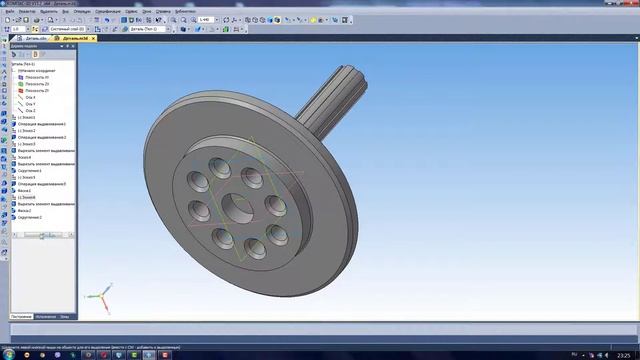Viewport: 640px width, 360px height.
Task: Open the Справка menu
Action: click(x=163, y=11)
